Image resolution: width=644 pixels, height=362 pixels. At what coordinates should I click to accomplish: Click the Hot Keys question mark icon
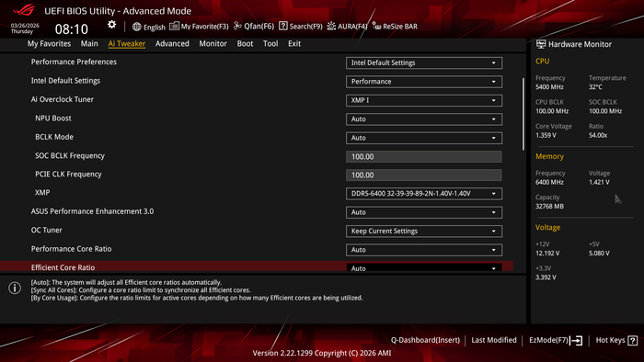click(633, 340)
